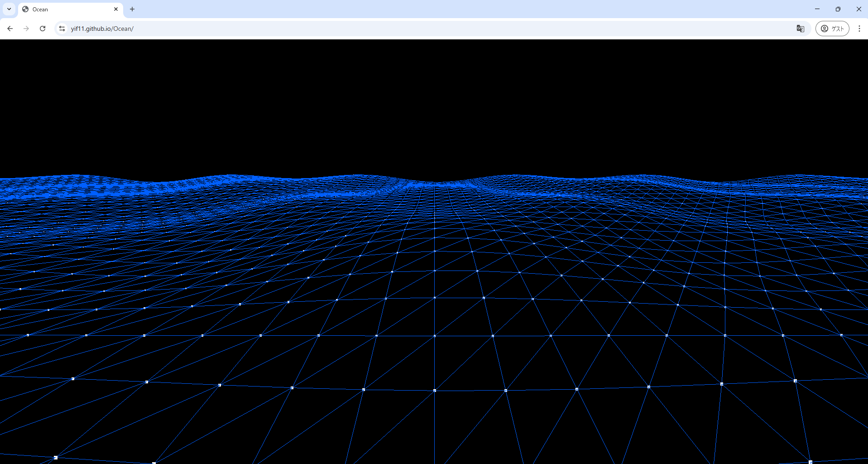Click the Google Translate icon in address bar
Viewport: 868px width, 464px height.
click(800, 29)
